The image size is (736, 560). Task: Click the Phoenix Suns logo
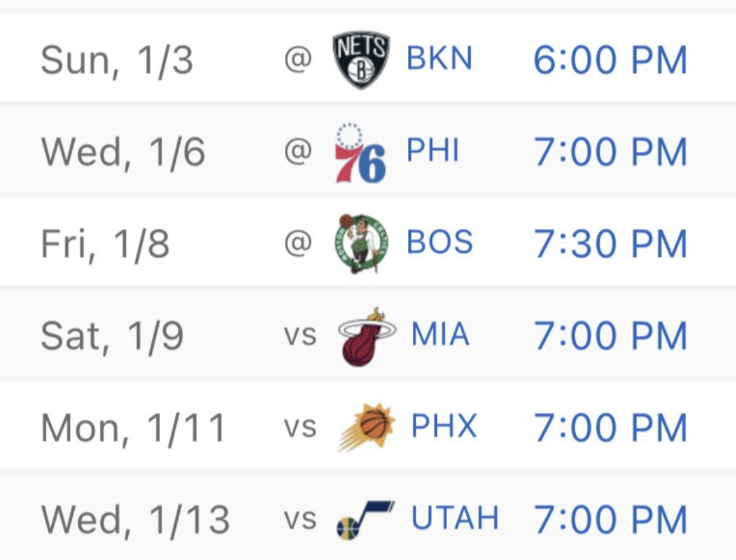click(367, 428)
